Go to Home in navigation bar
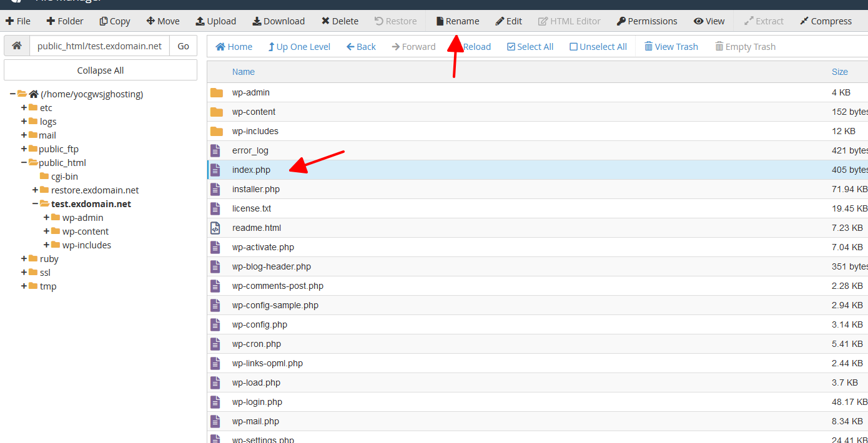 (x=234, y=47)
